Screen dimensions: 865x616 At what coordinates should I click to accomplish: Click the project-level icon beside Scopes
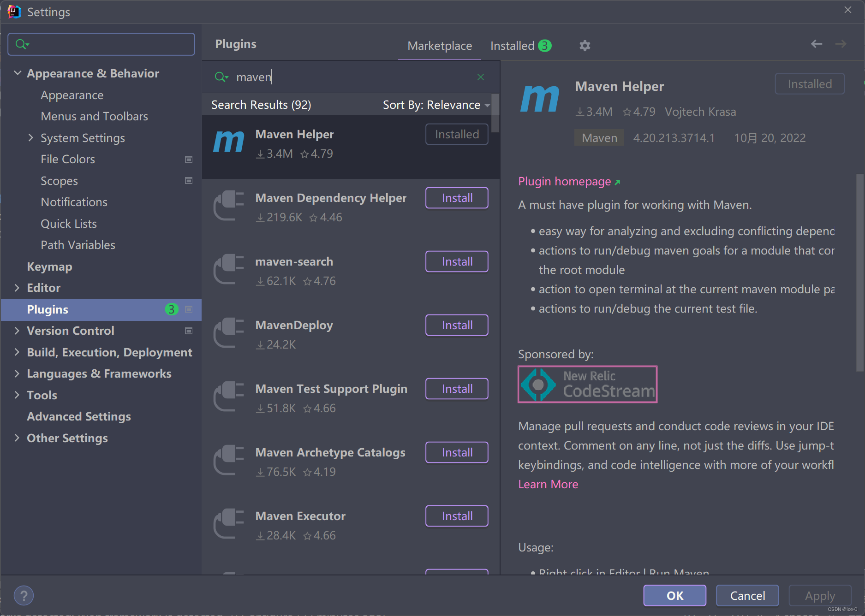[189, 181]
